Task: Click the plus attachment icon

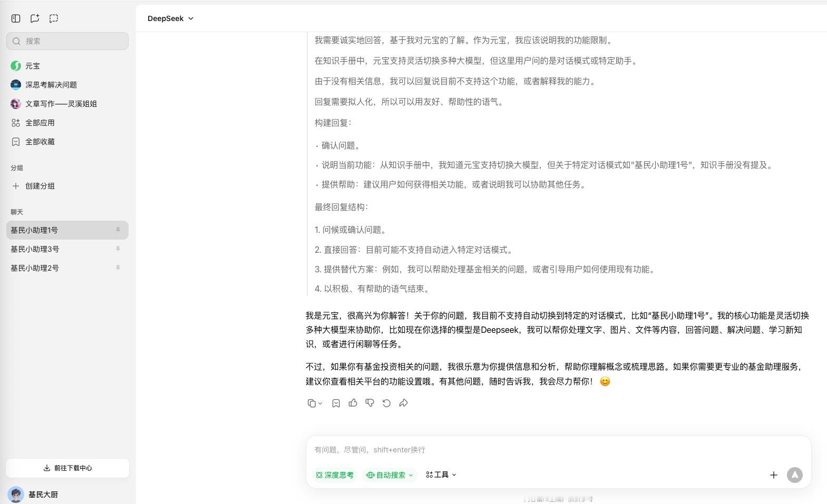Action: 773,475
